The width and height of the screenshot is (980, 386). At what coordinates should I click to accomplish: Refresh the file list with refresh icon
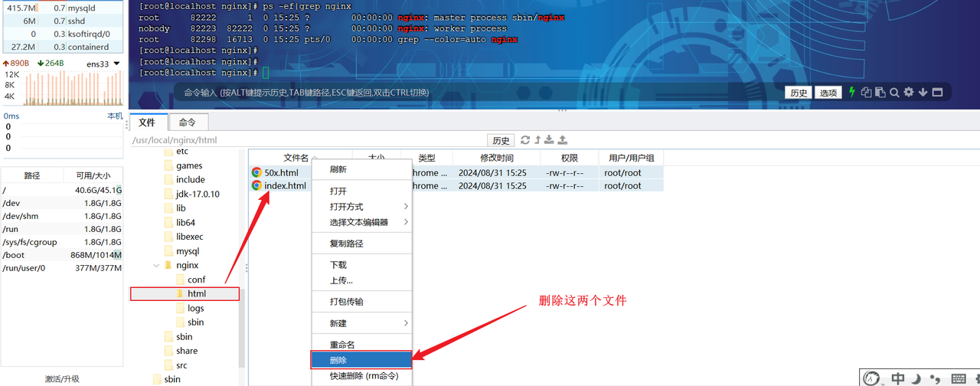pos(524,140)
